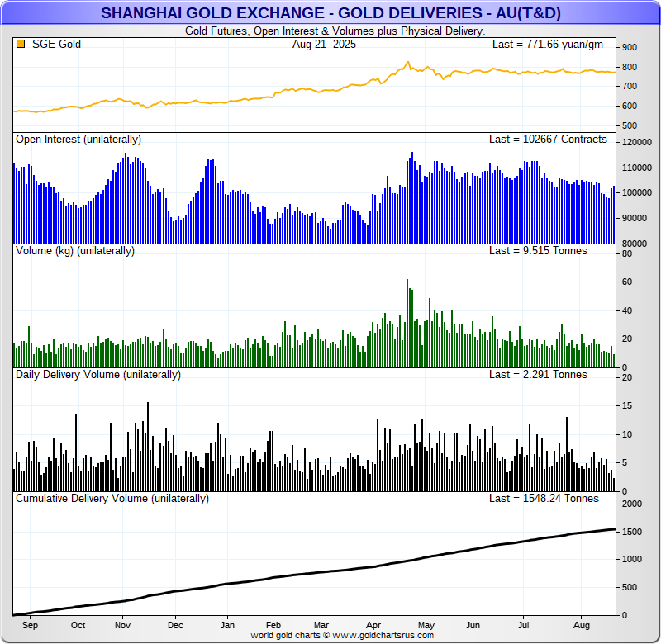Click the 'Oct' month axis label
Viewport: 661px width, 644px height.
pos(78,625)
